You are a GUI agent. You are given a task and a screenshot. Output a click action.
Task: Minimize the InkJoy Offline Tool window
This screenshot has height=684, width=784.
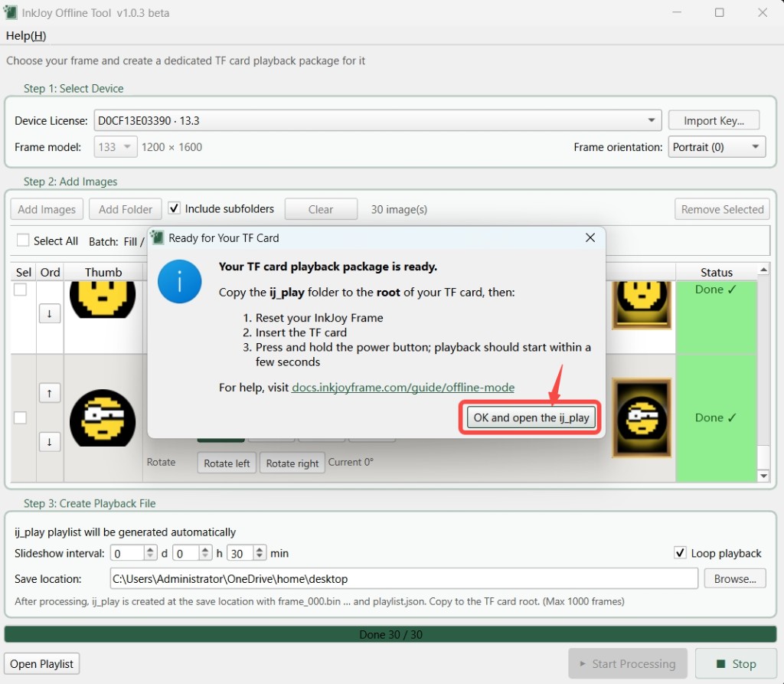[677, 12]
